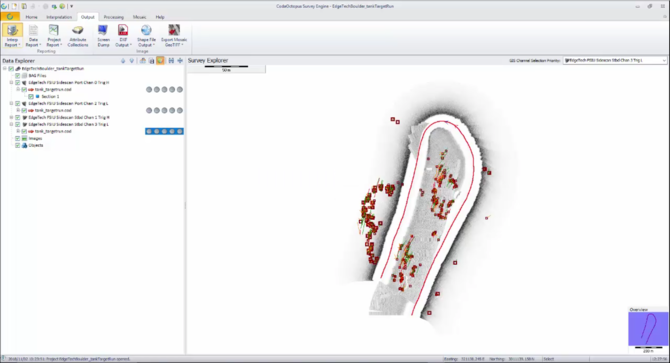Click the blue H-shaped icon in Data Explorer toolbar
Viewport: 670px width, 363px height.
pyautogui.click(x=171, y=61)
